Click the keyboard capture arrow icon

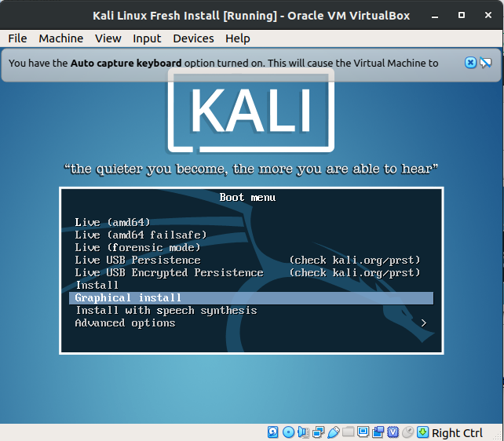(x=422, y=432)
